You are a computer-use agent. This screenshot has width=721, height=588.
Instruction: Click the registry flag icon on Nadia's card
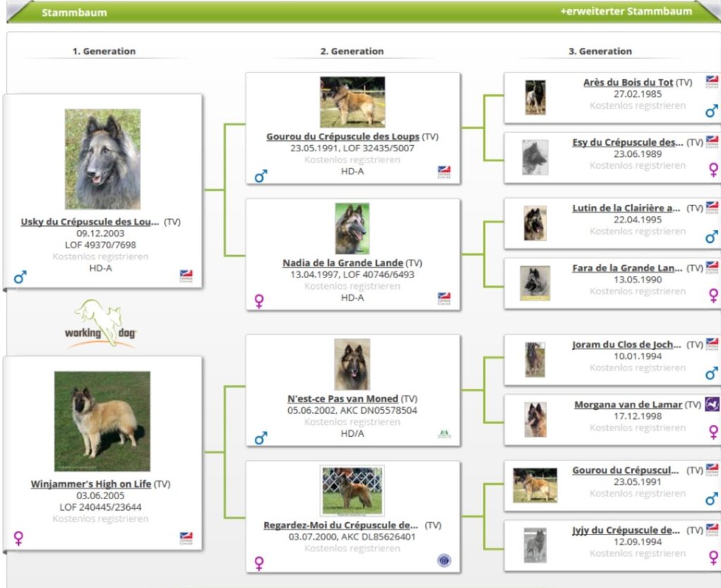(444, 299)
